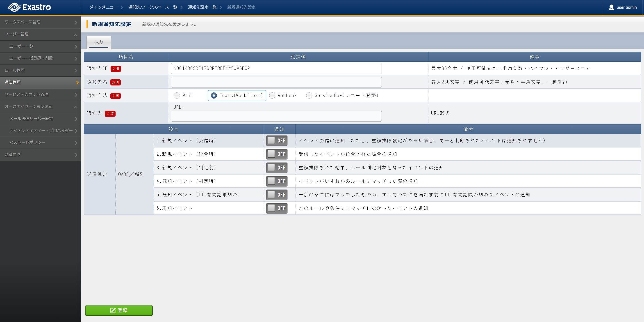Click the 通知先名 input field
644x322 pixels.
[276, 82]
